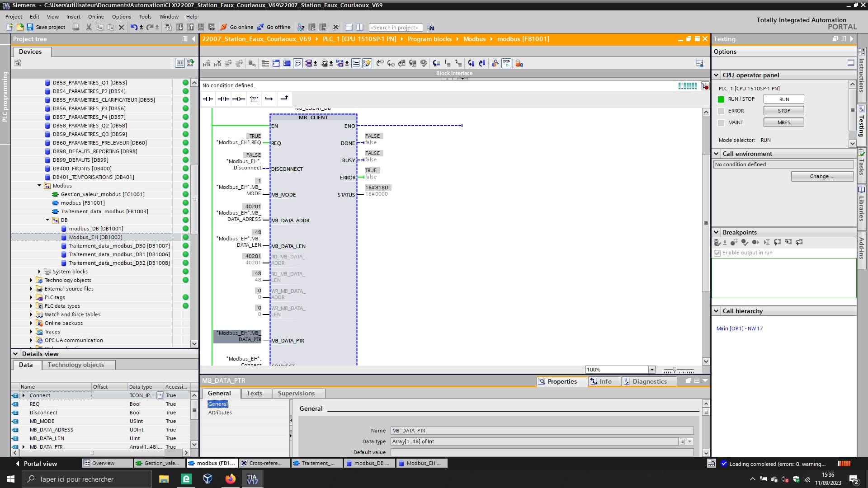Open the Data type dropdown arrow

point(690,441)
